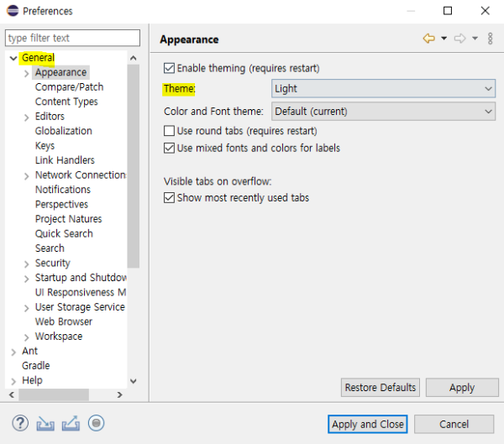Open the Theme dropdown showing Light
Viewport: 504px width, 444px height.
pyautogui.click(x=383, y=88)
